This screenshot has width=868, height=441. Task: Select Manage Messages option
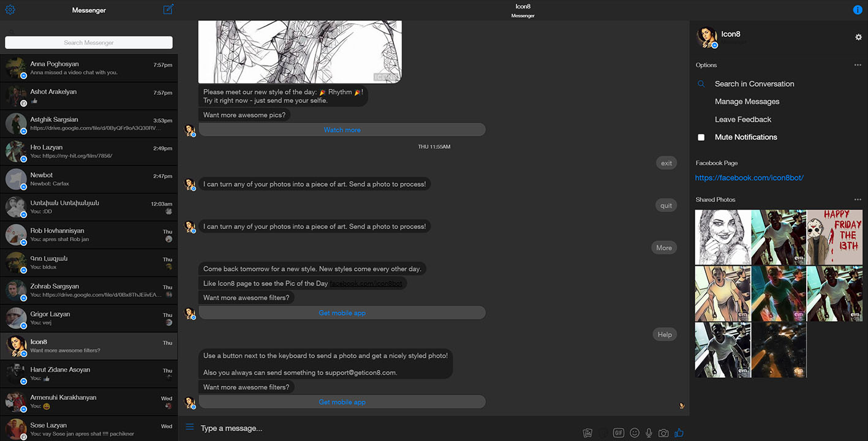[746, 101]
